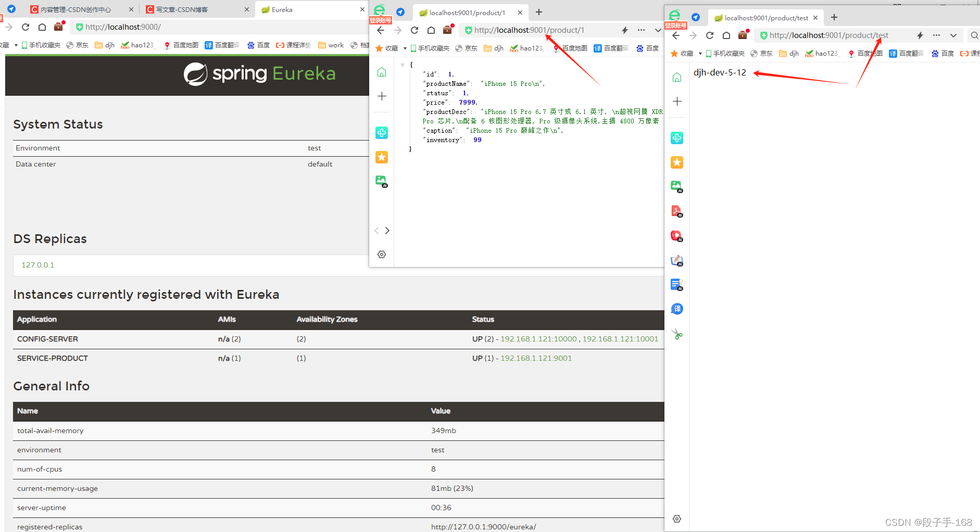This screenshot has width=980, height=532.
Task: Open 百度地图 bookmark in left Eureka window
Action: [x=181, y=45]
